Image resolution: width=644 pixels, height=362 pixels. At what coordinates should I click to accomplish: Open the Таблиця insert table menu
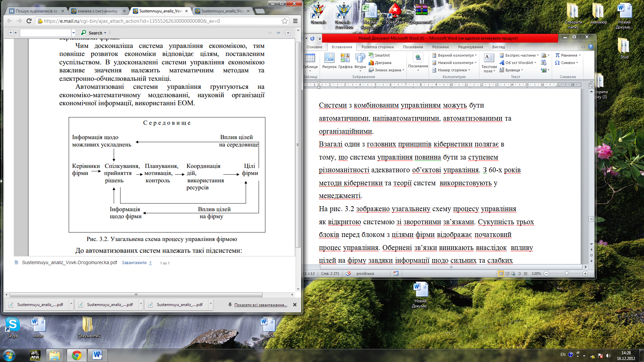(x=310, y=63)
